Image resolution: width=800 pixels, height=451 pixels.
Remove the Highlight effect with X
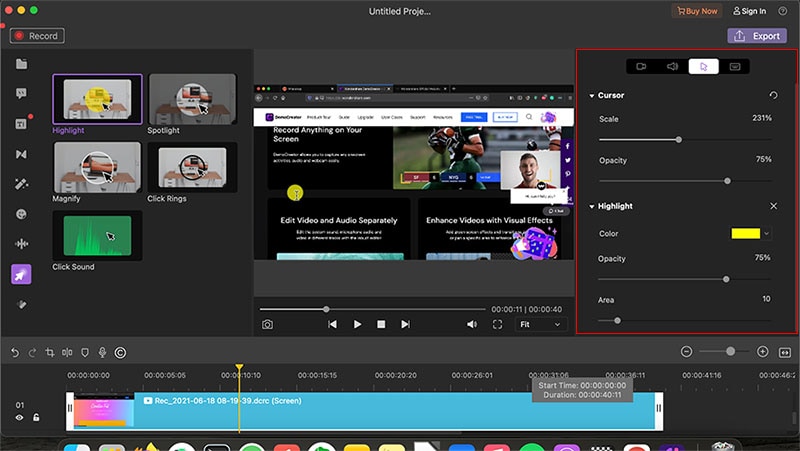[x=773, y=206]
